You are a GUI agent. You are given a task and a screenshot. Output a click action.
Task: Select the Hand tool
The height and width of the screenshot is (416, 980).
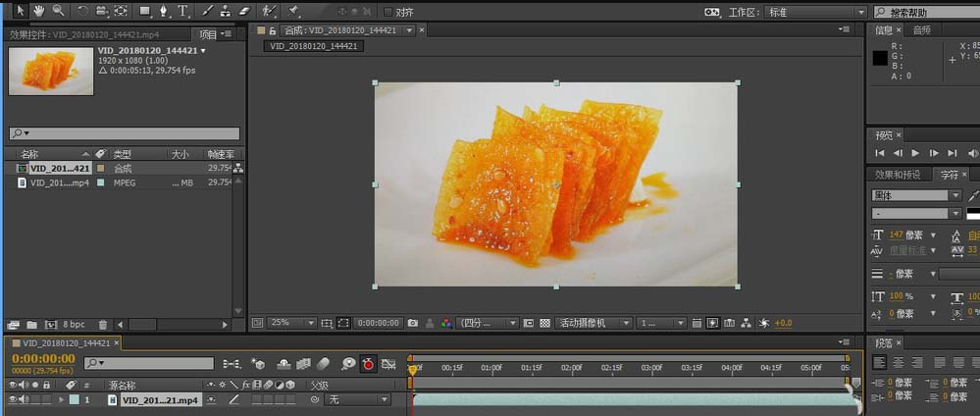[x=39, y=11]
